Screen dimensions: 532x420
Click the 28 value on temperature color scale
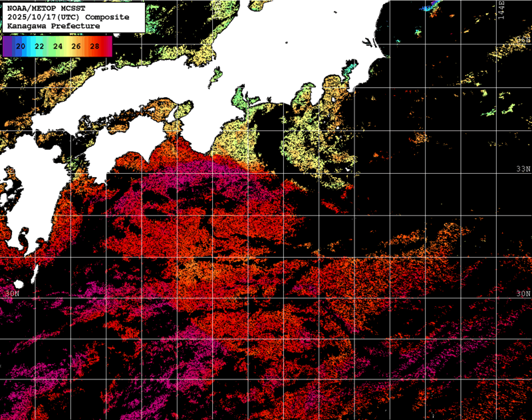click(95, 47)
